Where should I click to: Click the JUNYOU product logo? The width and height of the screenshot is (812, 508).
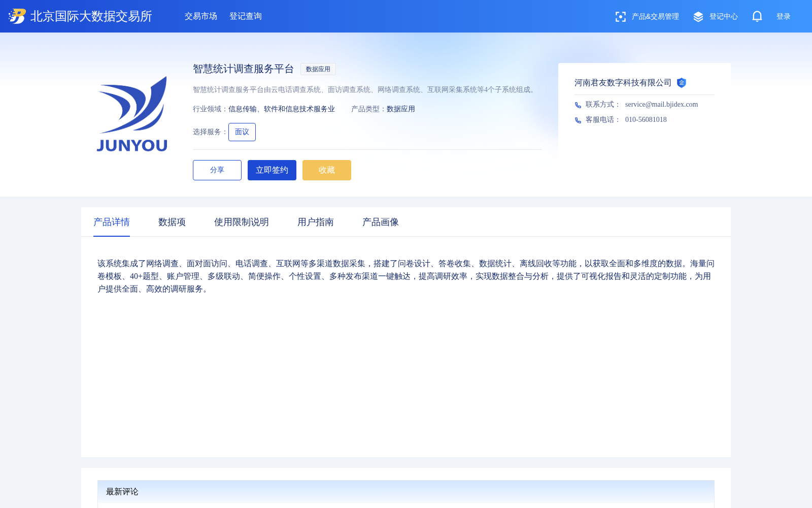pos(132,114)
